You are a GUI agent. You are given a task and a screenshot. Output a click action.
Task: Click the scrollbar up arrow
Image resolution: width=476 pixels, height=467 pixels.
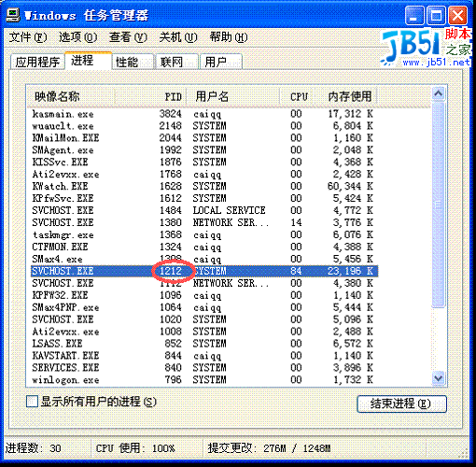point(439,93)
